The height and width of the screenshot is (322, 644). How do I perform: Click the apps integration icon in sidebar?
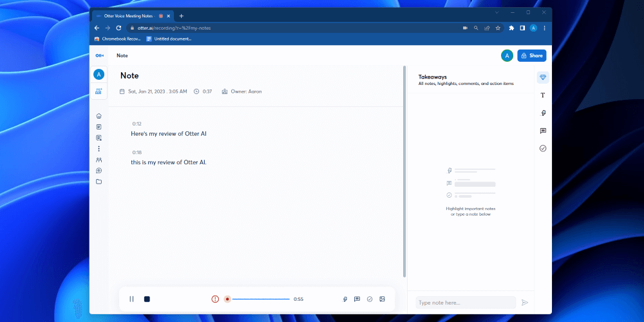pyautogui.click(x=99, y=171)
